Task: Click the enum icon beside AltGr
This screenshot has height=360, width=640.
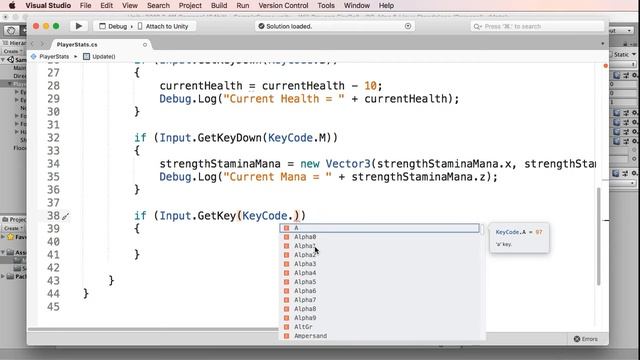Action: coord(287,327)
